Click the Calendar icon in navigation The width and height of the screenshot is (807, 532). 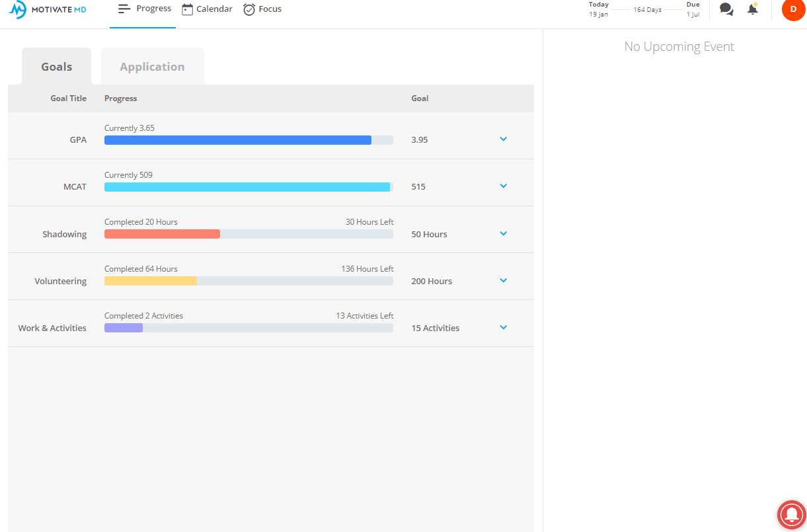[188, 9]
